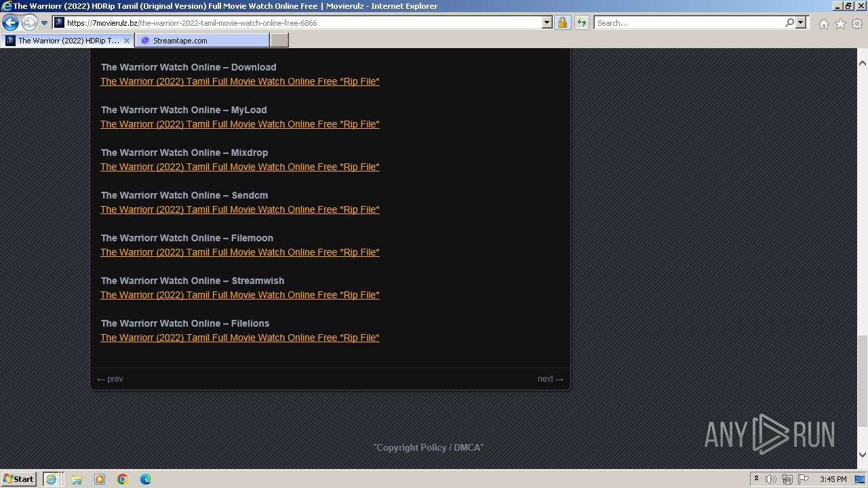Open the media player taskbar icon
Screen dimensions: 868x488
100,479
